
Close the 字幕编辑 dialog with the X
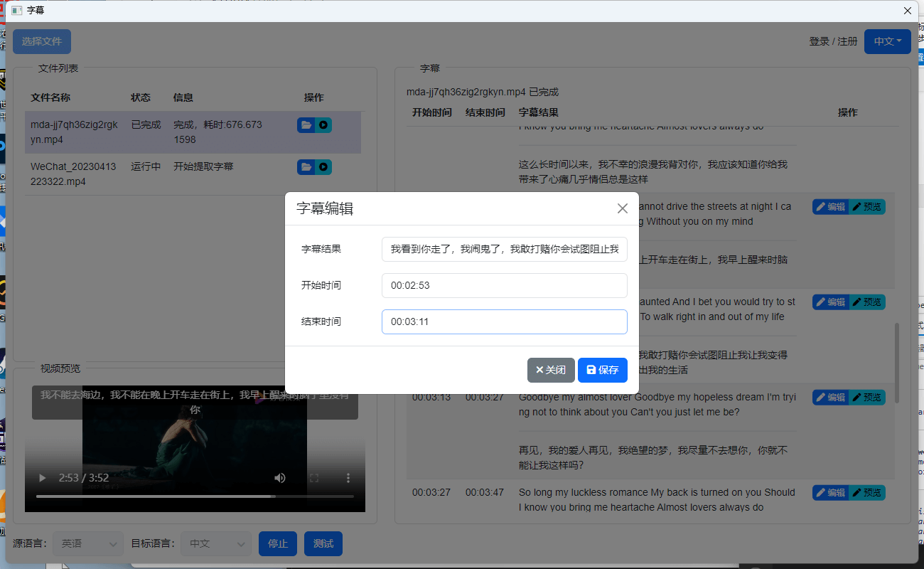click(x=622, y=208)
